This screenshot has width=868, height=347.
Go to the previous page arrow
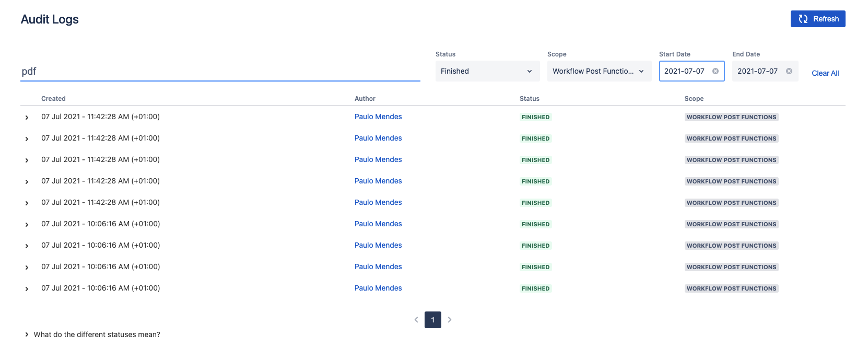pyautogui.click(x=416, y=320)
